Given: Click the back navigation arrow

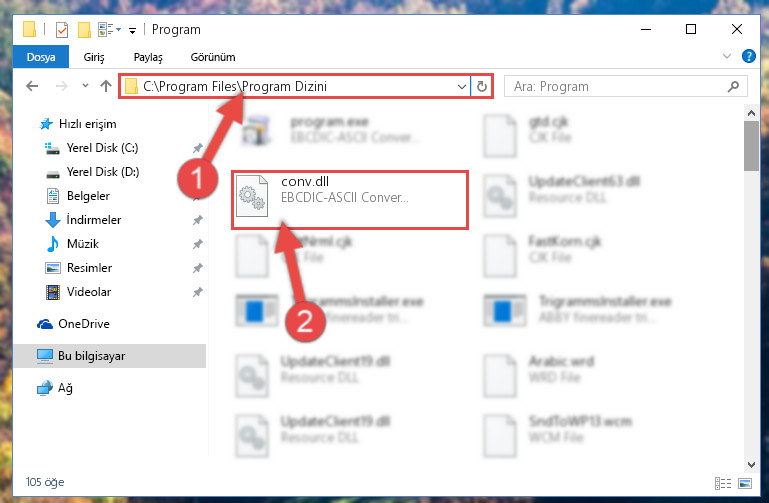Looking at the screenshot, I should coord(32,86).
